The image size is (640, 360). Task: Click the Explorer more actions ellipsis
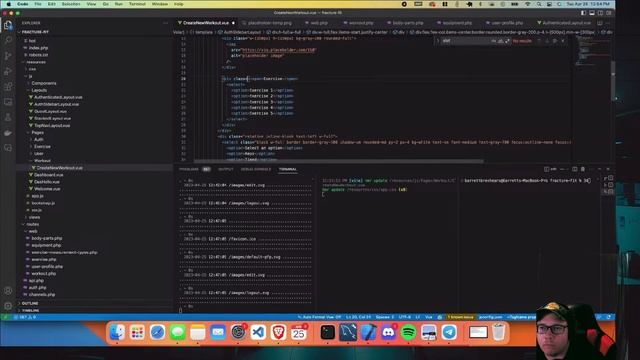(x=165, y=23)
